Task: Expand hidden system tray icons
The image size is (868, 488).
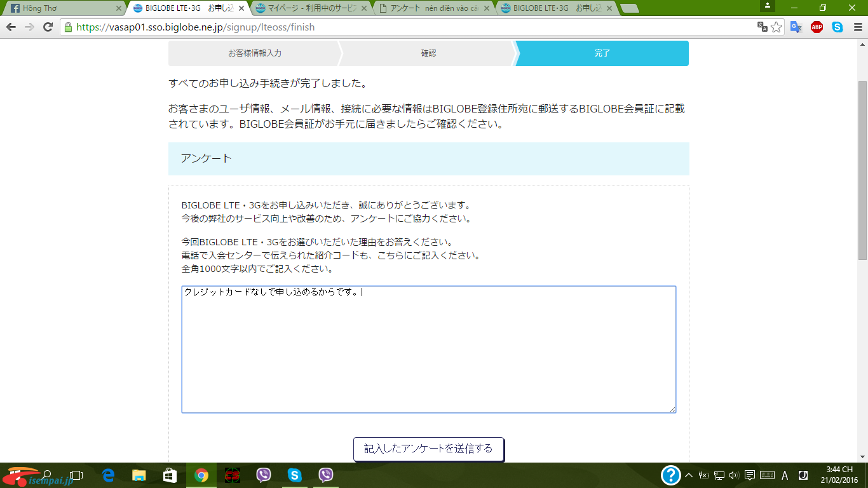Action: tap(688, 475)
